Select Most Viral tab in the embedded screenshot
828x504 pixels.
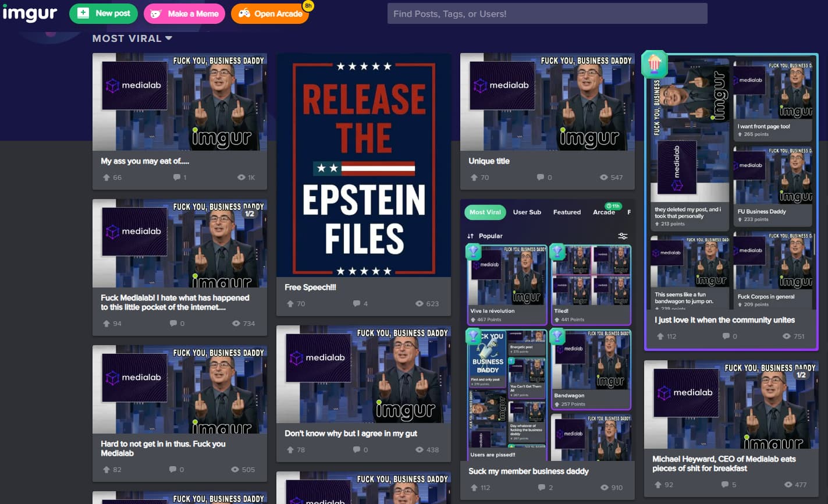(x=485, y=212)
